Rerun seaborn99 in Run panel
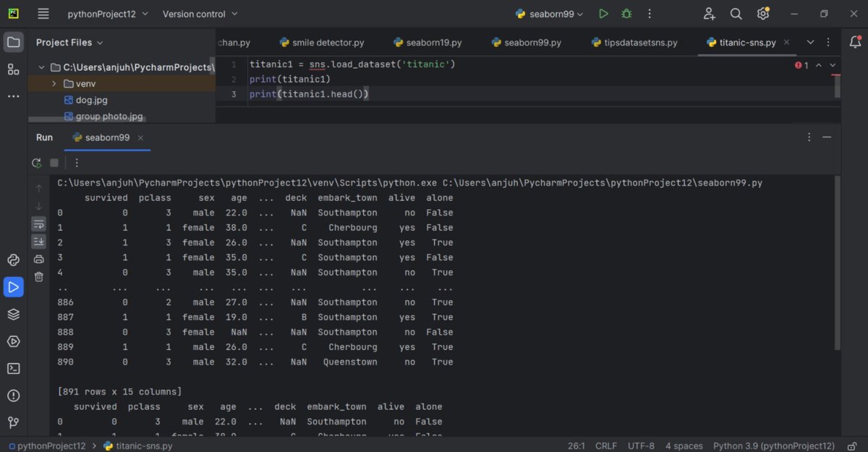The width and height of the screenshot is (868, 452). coord(37,163)
